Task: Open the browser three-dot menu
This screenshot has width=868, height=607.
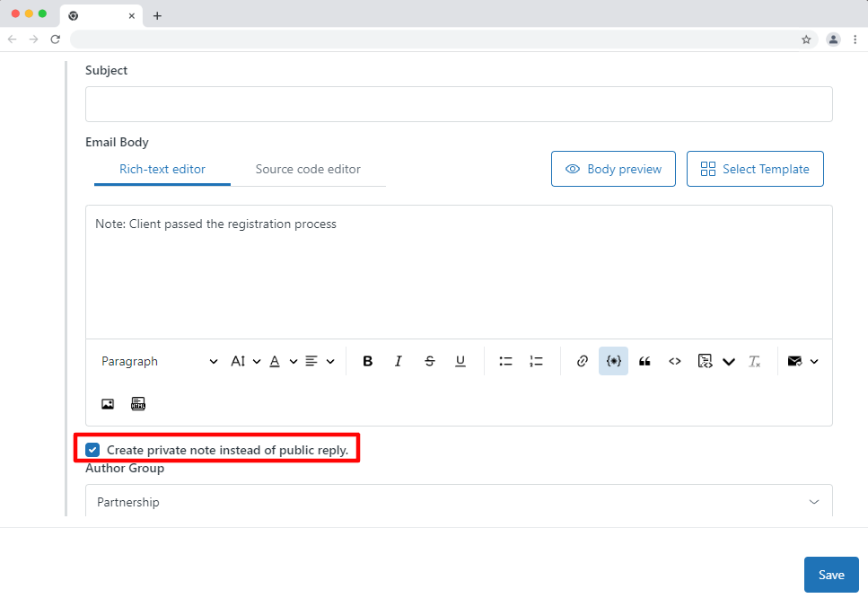Action: (x=855, y=40)
